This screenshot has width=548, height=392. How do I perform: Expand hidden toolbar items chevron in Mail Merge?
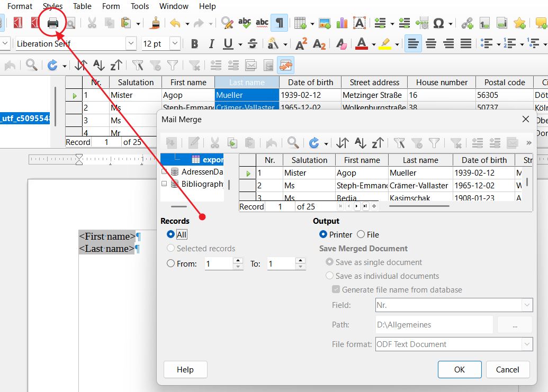click(x=529, y=143)
